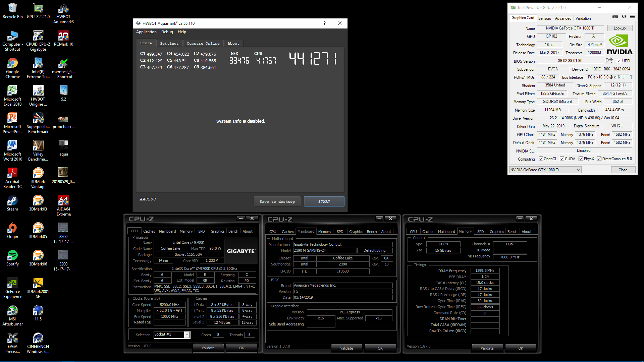
Task: Click Core Speed 5200.0 MHz field
Action: (169, 305)
